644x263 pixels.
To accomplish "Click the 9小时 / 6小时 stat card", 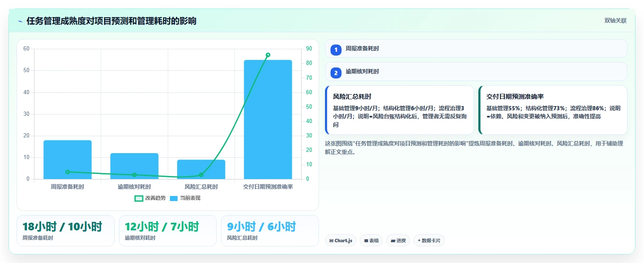I will click(x=270, y=231).
